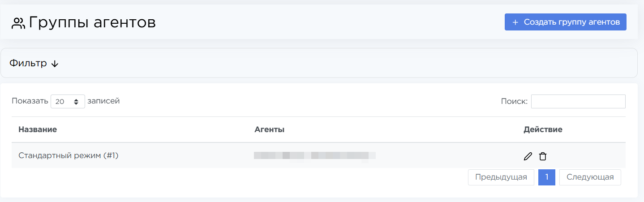Click the down arrow next to Фильтр
This screenshot has width=644, height=202.
tap(55, 64)
